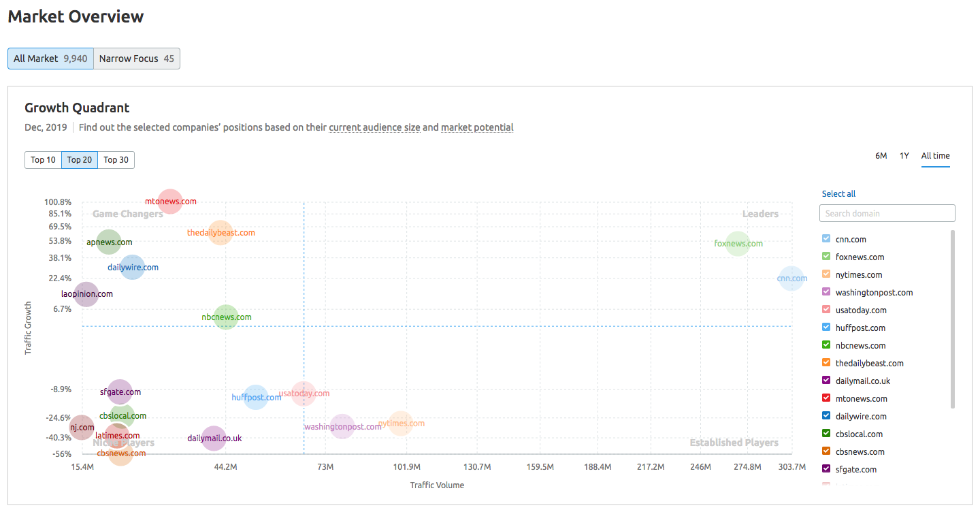Toggle sfgate.com checkbox in legend
Image resolution: width=980 pixels, height=512 pixels.
[826, 469]
